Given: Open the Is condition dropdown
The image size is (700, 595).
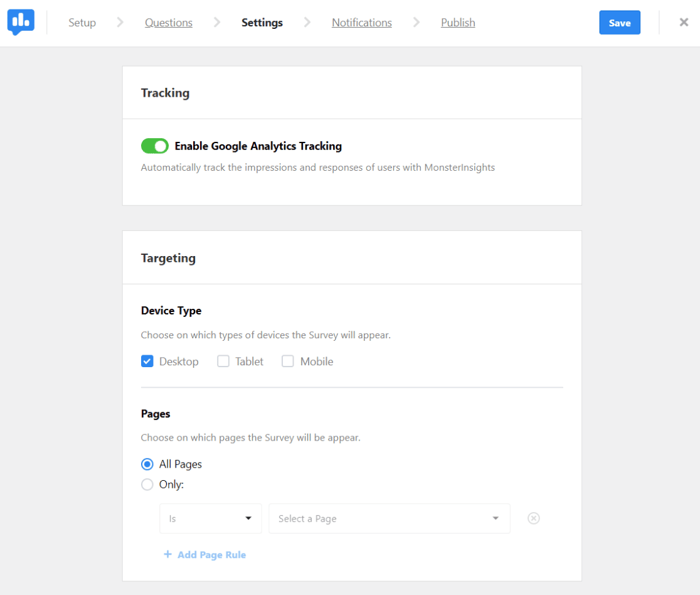Looking at the screenshot, I should pyautogui.click(x=210, y=518).
